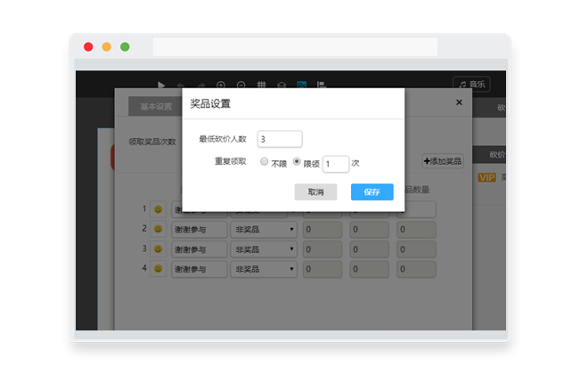Open the 音乐 music button
The height and width of the screenshot is (383, 588).
pyautogui.click(x=472, y=85)
